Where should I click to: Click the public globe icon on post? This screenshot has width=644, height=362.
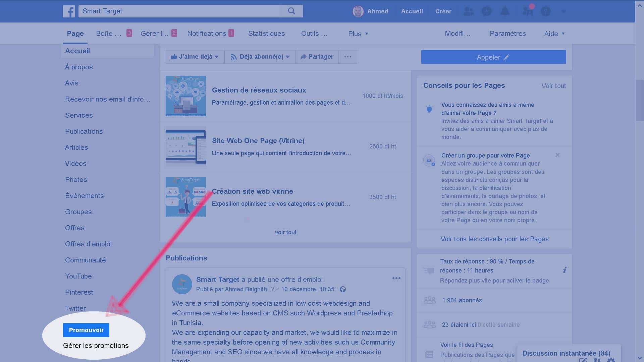[343, 289]
